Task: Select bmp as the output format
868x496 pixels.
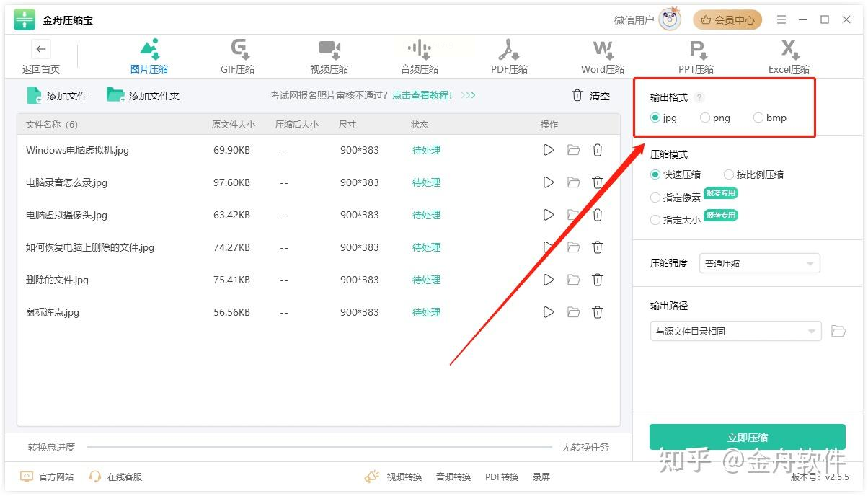Action: 758,118
